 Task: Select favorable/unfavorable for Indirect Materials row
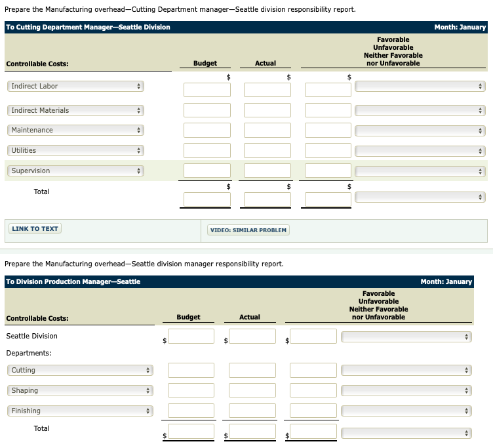(x=420, y=110)
